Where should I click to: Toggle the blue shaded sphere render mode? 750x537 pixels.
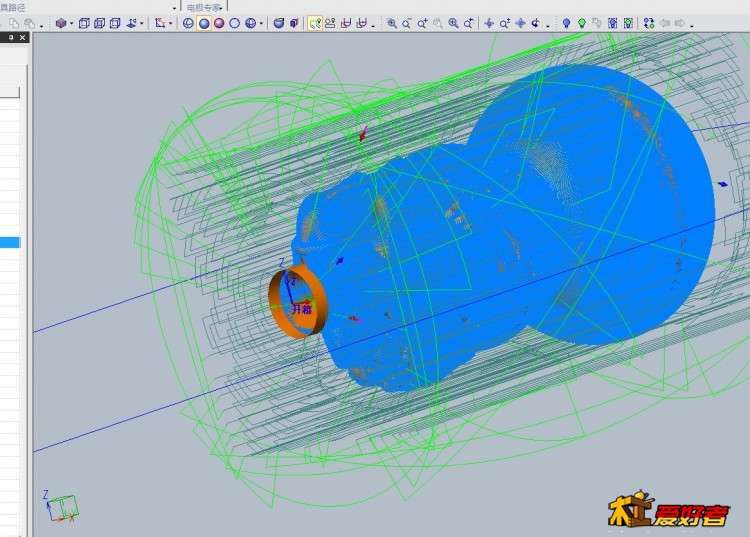[204, 23]
